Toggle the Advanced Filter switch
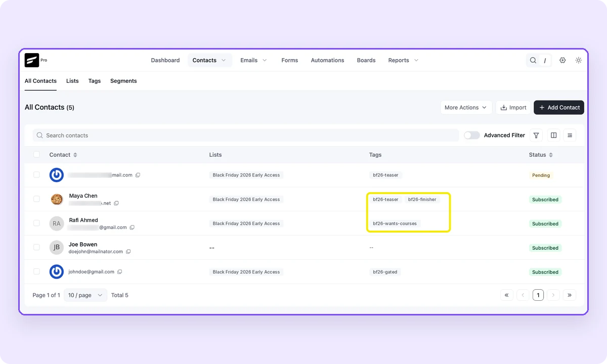607x364 pixels. coord(472,135)
